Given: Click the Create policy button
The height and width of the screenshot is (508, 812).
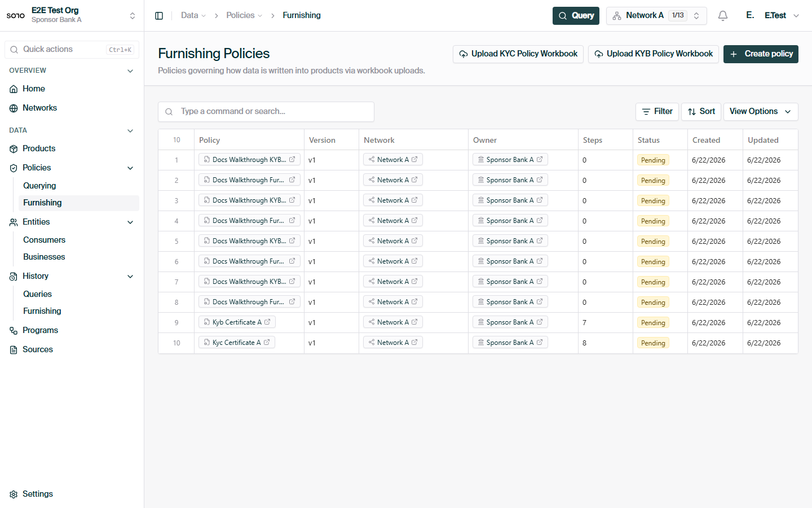Looking at the screenshot, I should pos(761,54).
